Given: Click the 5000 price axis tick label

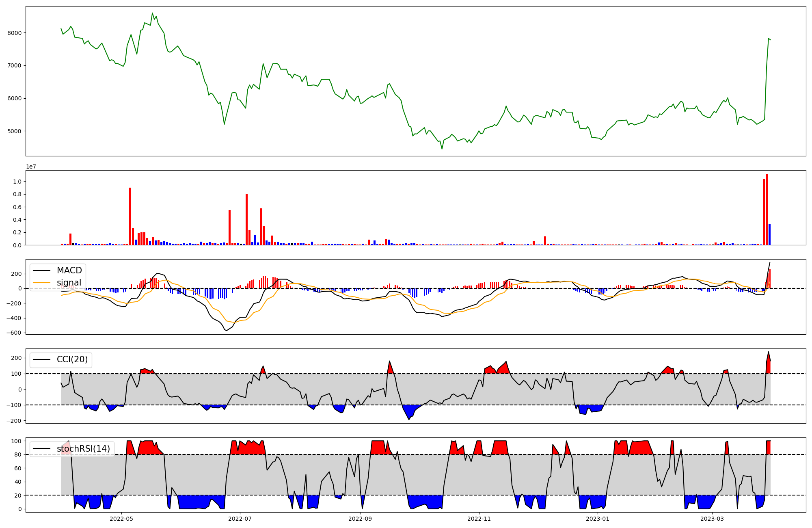Looking at the screenshot, I should (15, 131).
